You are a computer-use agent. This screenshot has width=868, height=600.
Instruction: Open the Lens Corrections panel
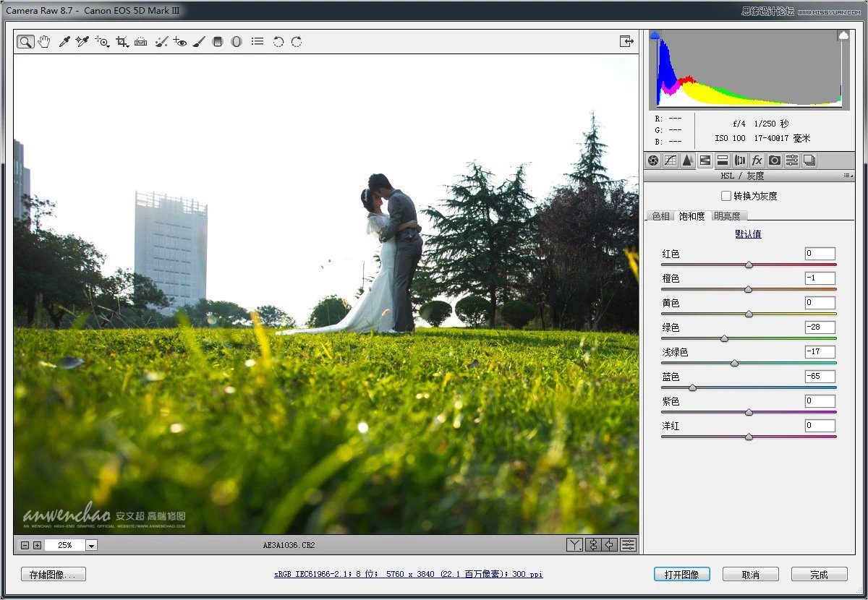click(739, 160)
